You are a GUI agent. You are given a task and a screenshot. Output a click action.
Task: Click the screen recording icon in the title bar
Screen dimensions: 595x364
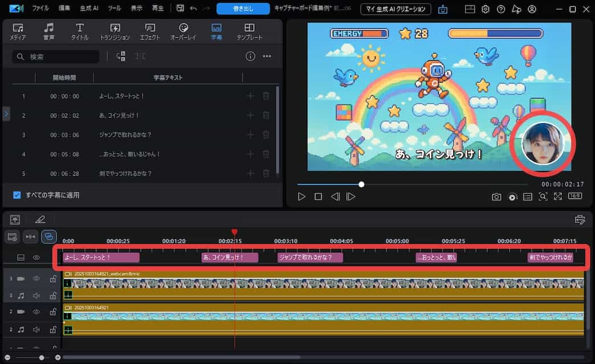pos(444,9)
